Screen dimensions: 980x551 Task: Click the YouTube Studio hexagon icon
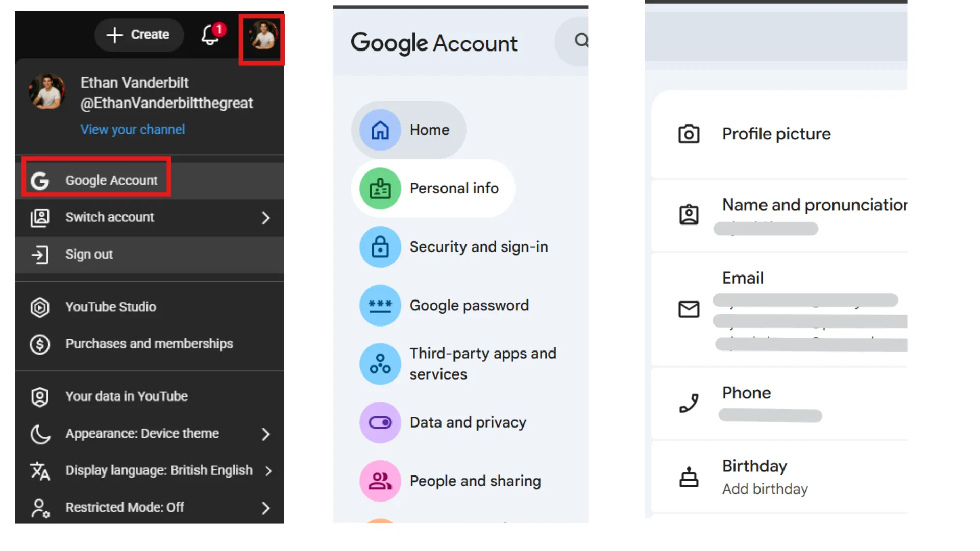click(40, 307)
